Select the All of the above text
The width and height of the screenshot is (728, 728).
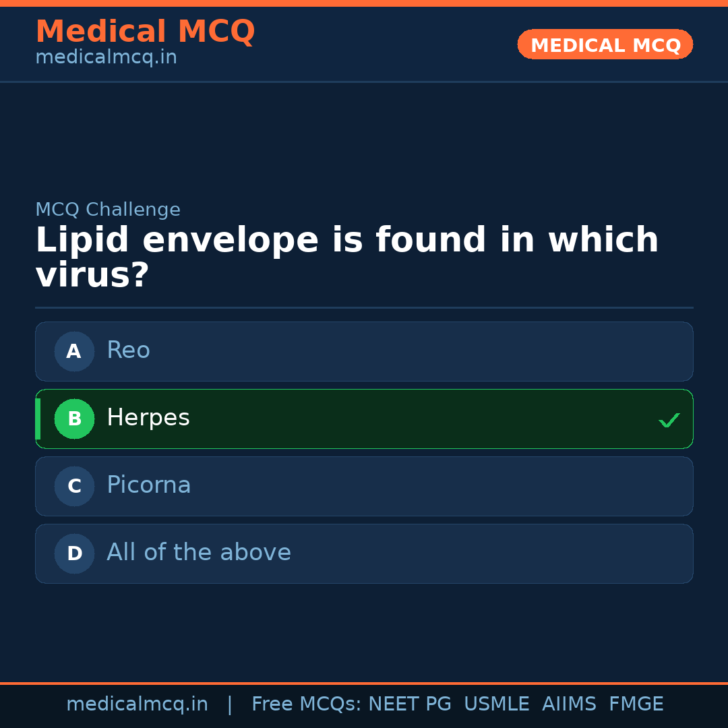tap(199, 553)
